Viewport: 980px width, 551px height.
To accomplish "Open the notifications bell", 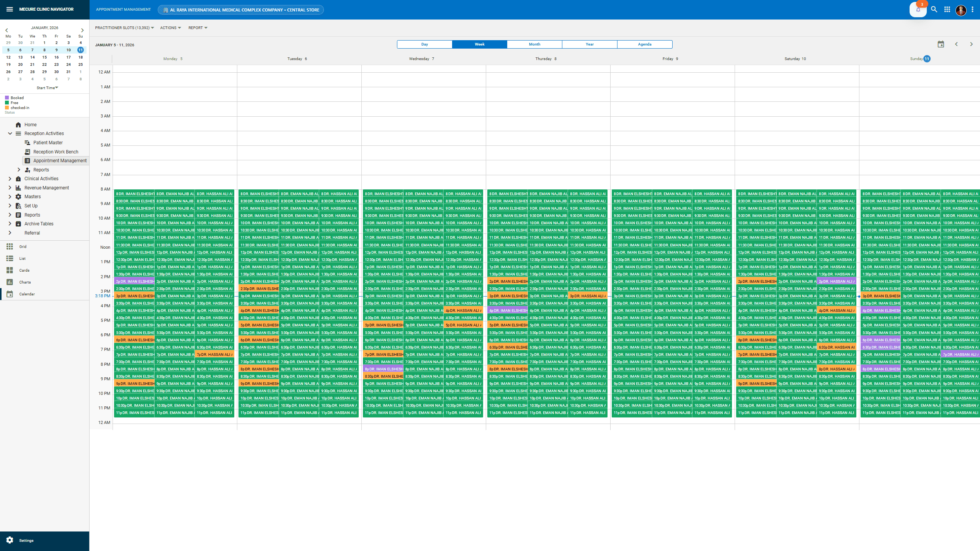I will (x=918, y=10).
